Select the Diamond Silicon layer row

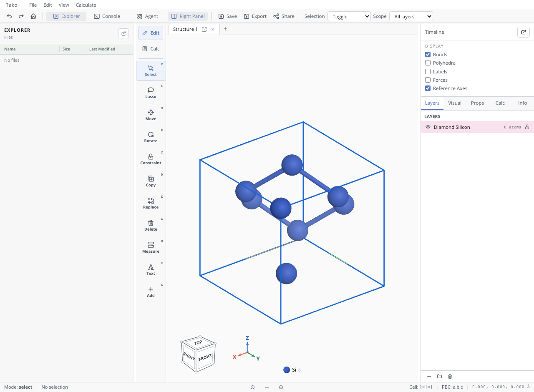click(x=477, y=127)
